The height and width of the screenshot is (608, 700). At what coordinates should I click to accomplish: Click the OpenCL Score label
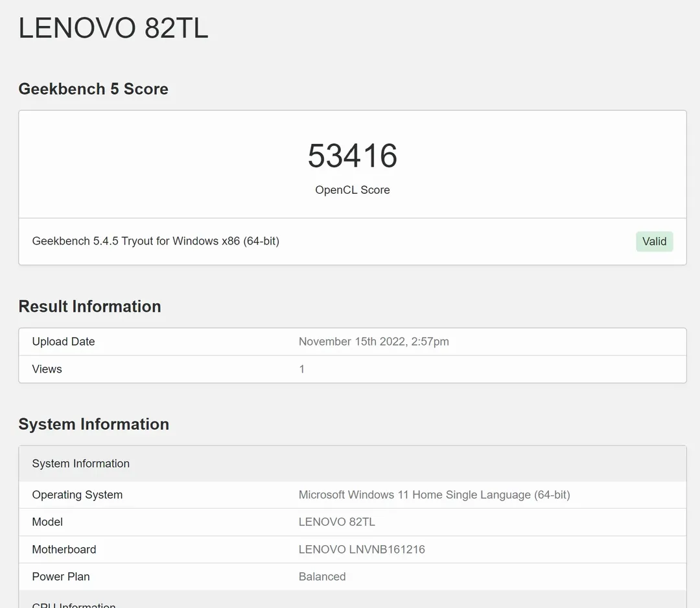point(352,190)
